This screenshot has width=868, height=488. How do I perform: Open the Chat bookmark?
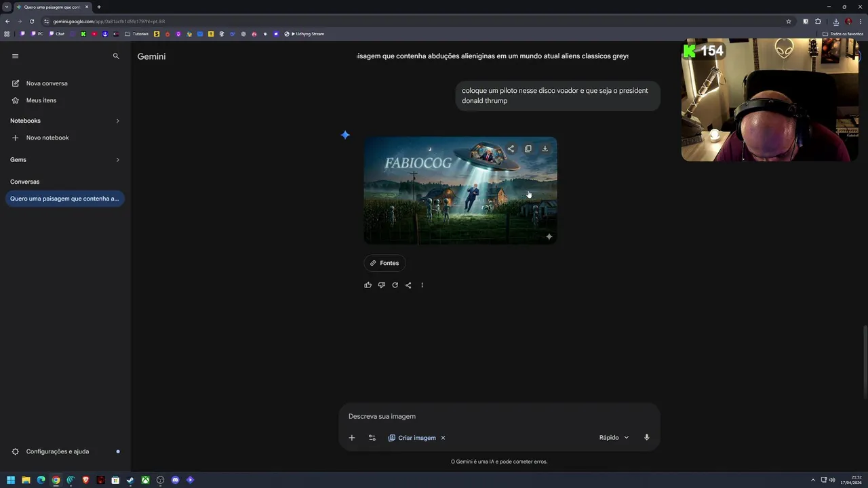(57, 34)
